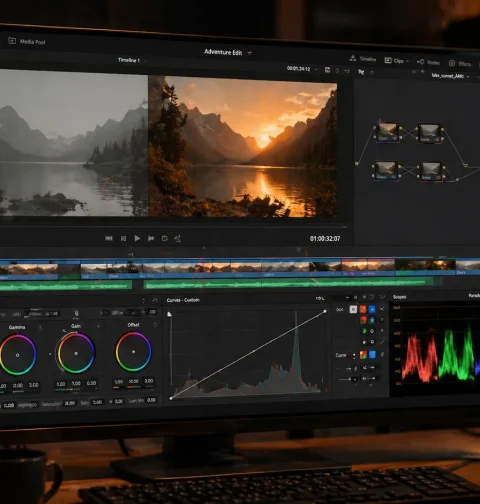The image size is (480, 504).
Task: Jump to the first frame
Action: click(x=109, y=238)
